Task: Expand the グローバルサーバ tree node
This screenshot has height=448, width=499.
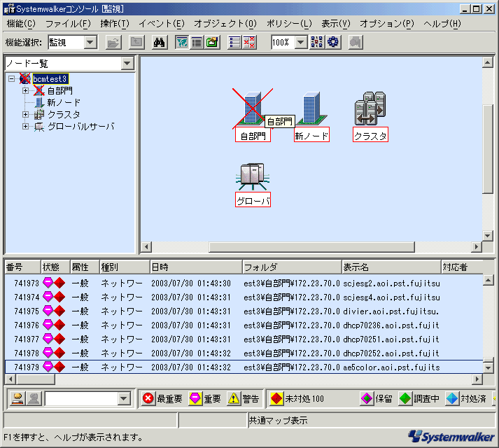Action: tap(25, 127)
